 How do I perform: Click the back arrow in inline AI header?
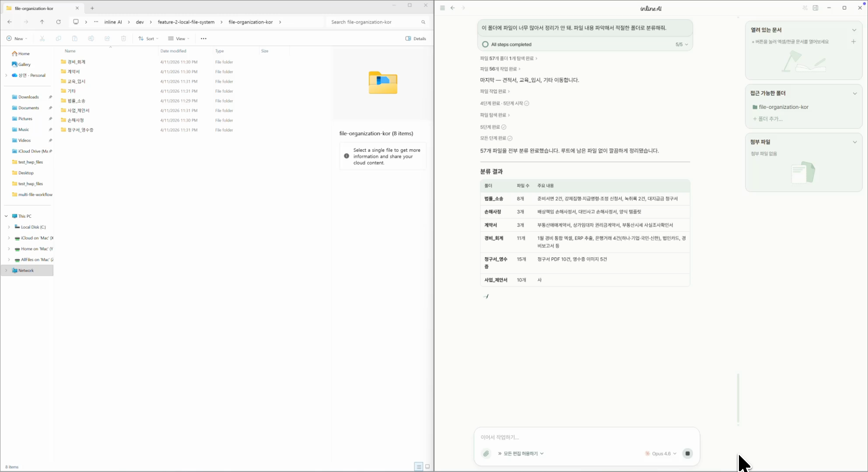click(453, 8)
